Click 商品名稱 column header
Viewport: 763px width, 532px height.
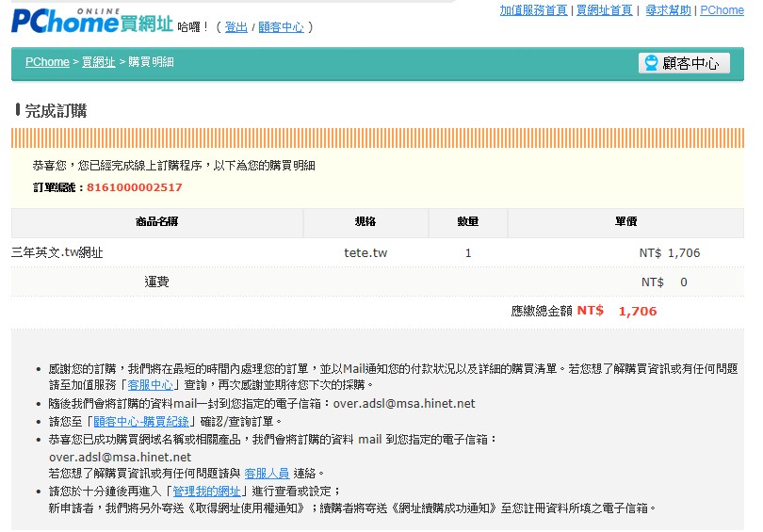pos(156,222)
